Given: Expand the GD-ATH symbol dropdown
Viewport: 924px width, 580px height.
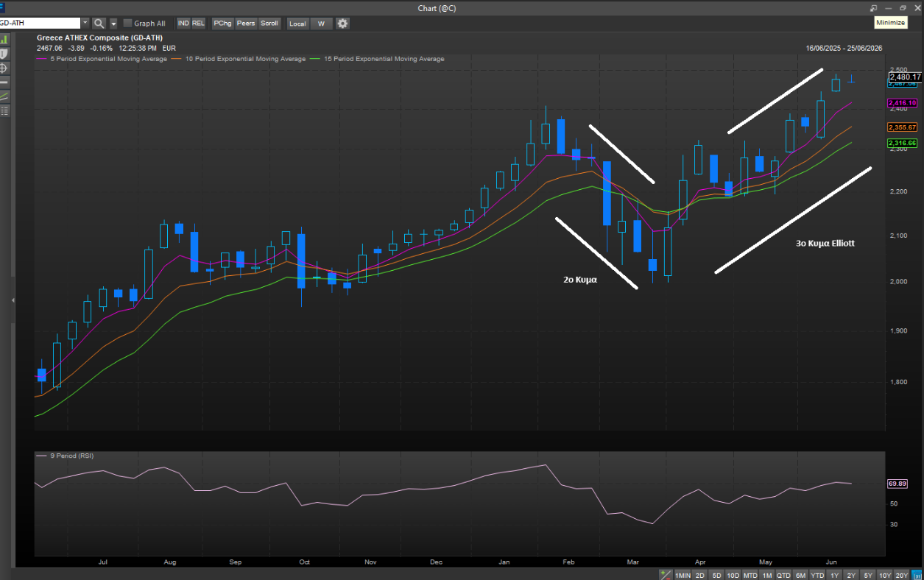Looking at the screenshot, I should [85, 24].
